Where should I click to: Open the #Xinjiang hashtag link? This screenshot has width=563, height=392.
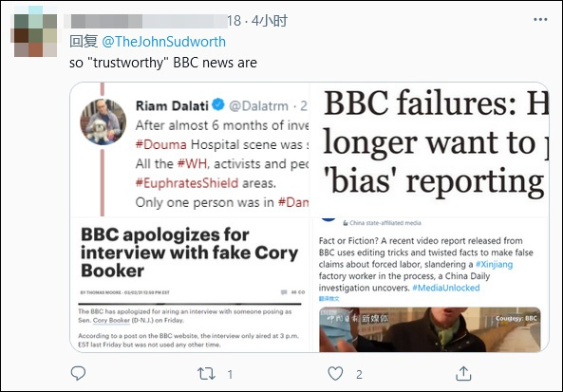click(x=494, y=265)
